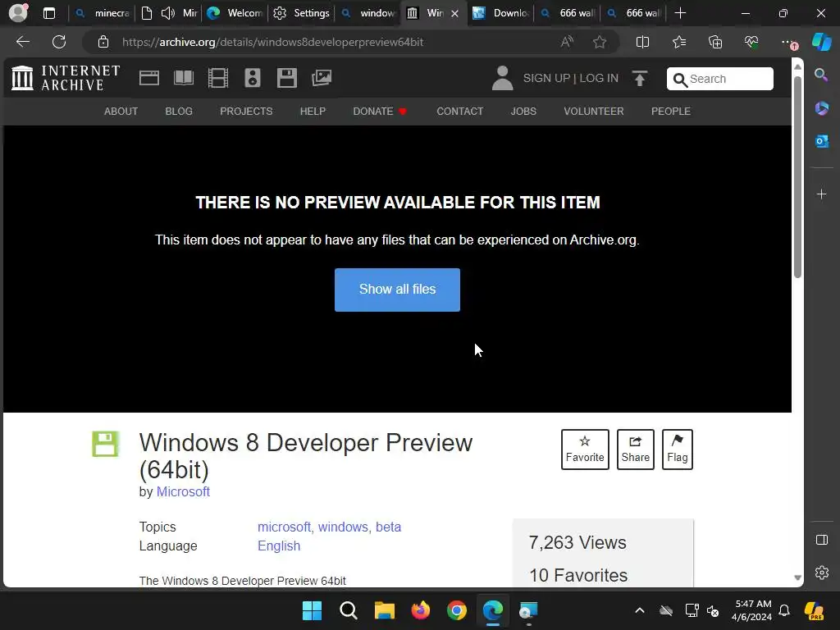Viewport: 840px width, 630px height.
Task: Show hidden system tray icons
Action: tap(640, 610)
